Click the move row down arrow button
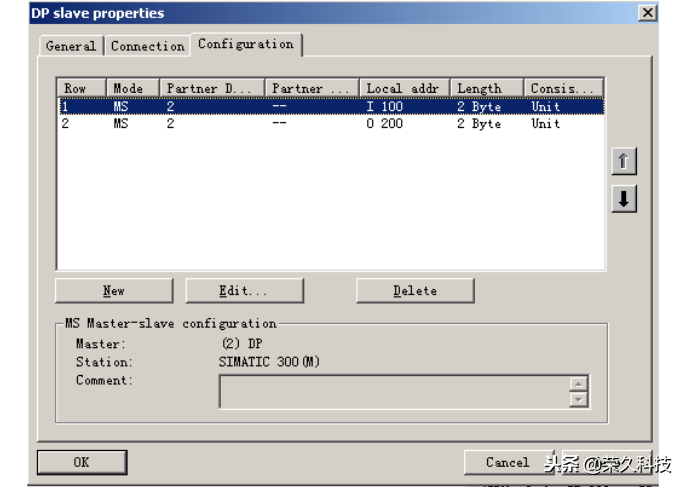 click(x=624, y=199)
